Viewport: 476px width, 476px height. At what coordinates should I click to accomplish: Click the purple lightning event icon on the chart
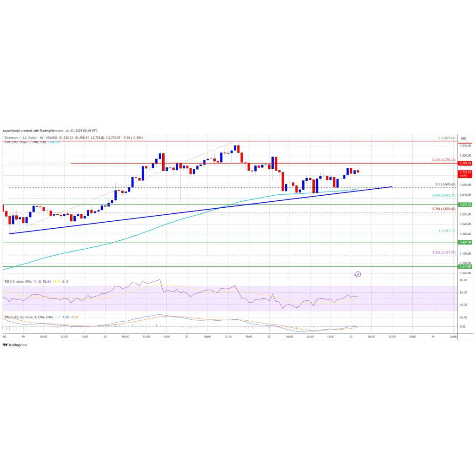pyautogui.click(x=357, y=274)
